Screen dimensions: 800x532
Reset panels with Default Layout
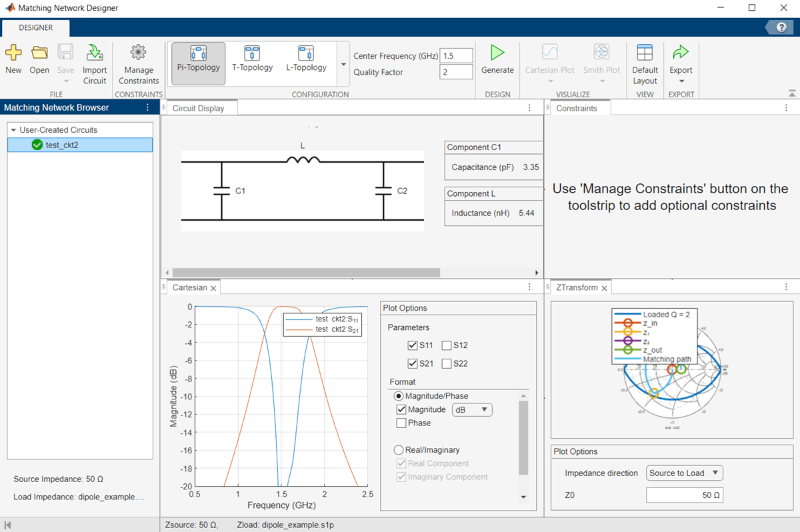645,53
